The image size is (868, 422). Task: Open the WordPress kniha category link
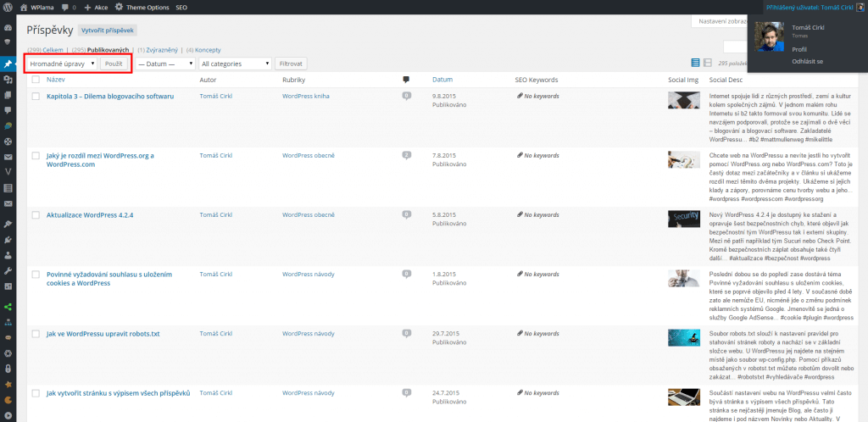[x=305, y=96]
